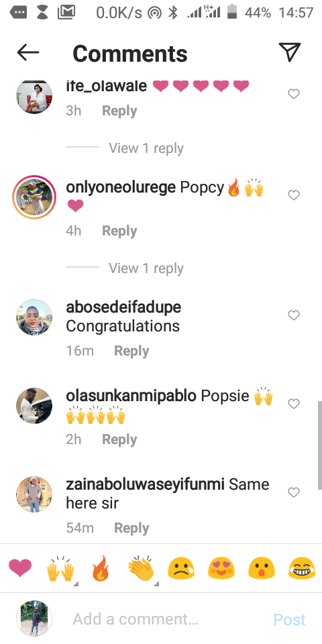The image size is (322, 644).
Task: Insert the fire quick emoji
Action: point(101,568)
